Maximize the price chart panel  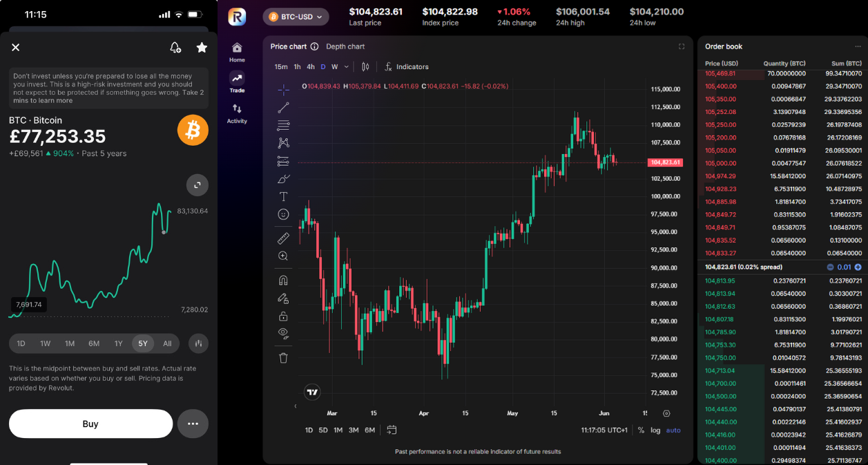[x=682, y=46]
